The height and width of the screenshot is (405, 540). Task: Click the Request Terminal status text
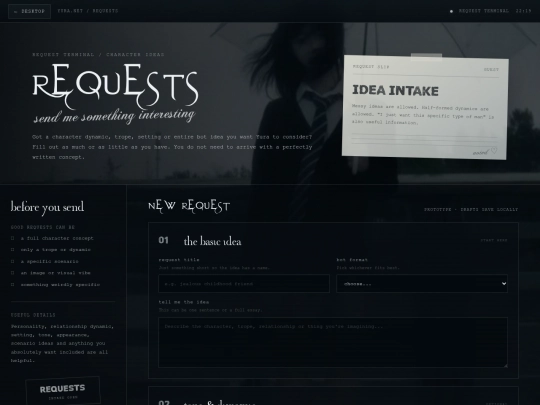click(484, 11)
